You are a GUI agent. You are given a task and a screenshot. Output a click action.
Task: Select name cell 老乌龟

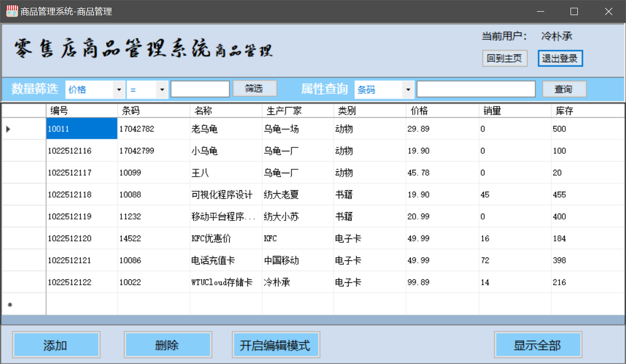(226, 128)
